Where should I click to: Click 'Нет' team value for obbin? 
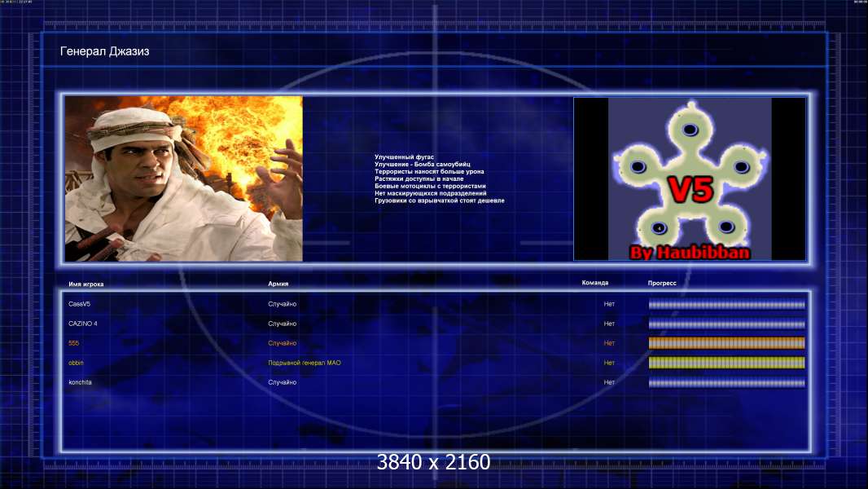click(609, 363)
